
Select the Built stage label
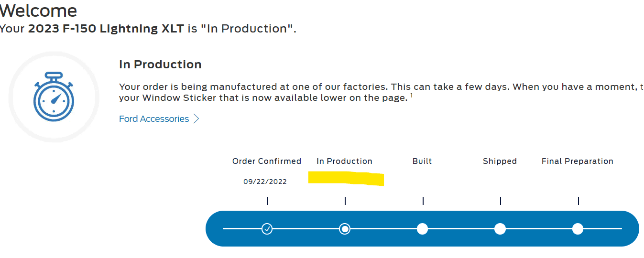coord(422,161)
